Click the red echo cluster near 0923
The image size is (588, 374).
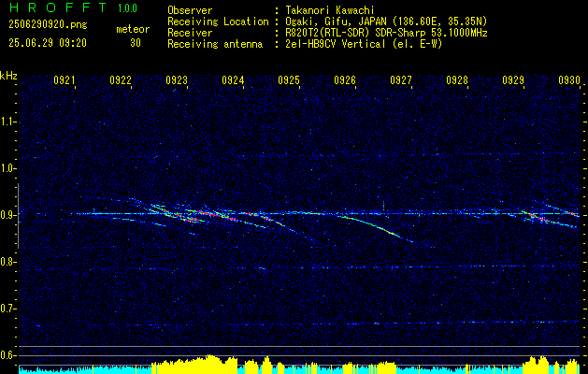188,217
